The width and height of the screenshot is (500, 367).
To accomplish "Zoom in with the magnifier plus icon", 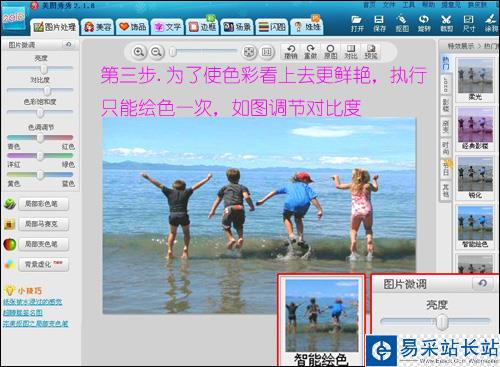I will click(x=139, y=52).
